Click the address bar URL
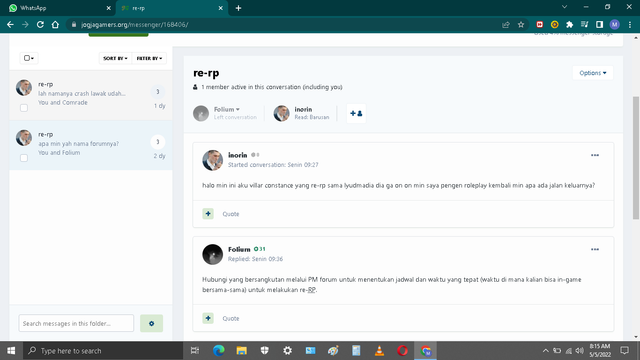This screenshot has height=360, width=640. pyautogui.click(x=135, y=24)
